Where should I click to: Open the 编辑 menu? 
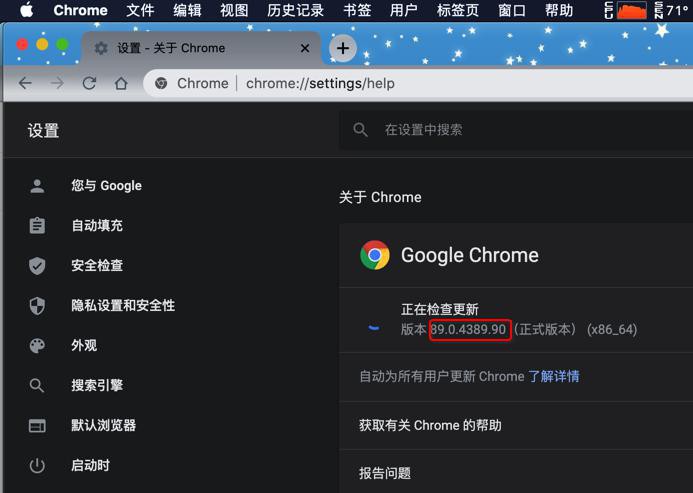(187, 10)
